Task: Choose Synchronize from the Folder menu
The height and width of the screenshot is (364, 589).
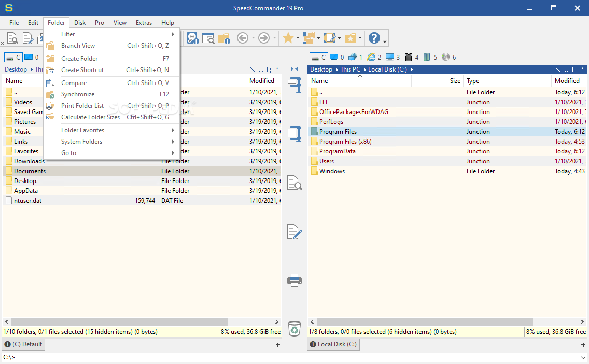Action: pyautogui.click(x=112, y=94)
